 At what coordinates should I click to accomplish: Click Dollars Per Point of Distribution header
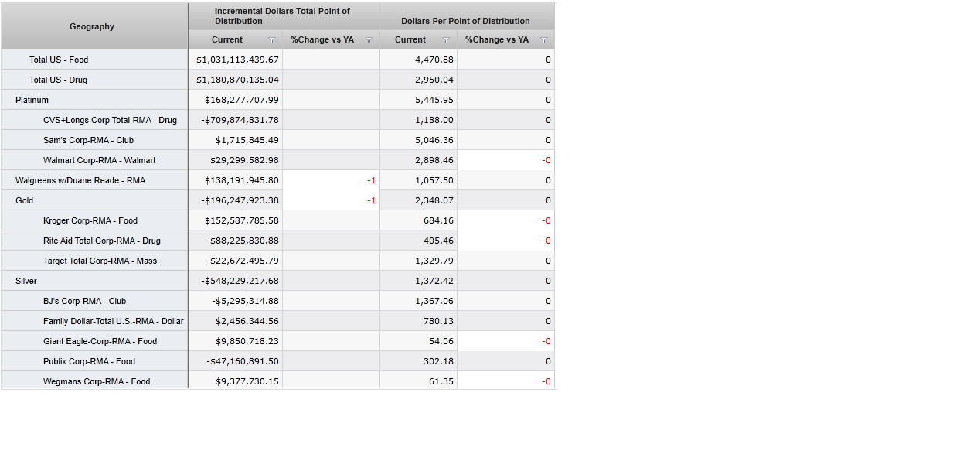465,21
